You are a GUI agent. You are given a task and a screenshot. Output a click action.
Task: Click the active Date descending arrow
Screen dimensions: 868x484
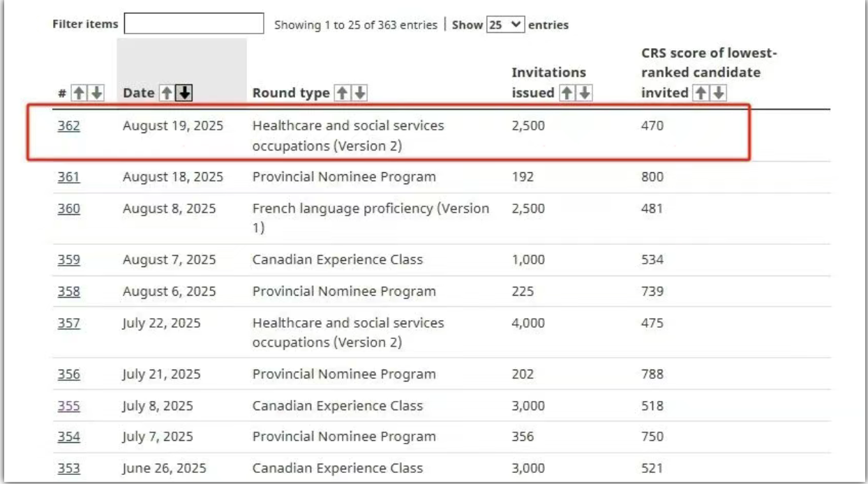pyautogui.click(x=184, y=93)
